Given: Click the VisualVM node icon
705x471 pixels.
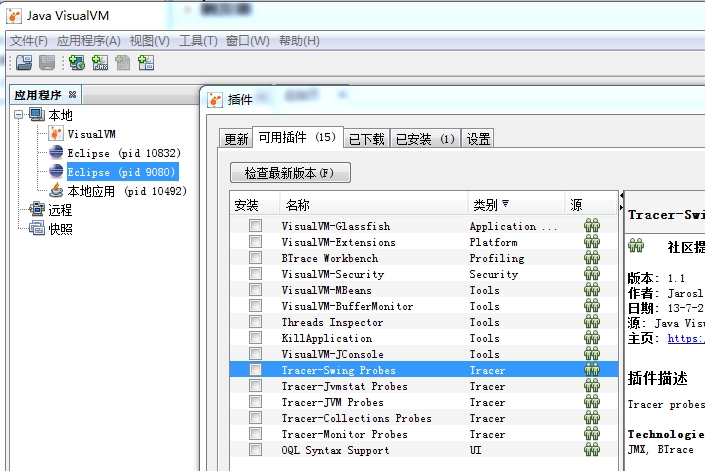Looking at the screenshot, I should coord(56,133).
